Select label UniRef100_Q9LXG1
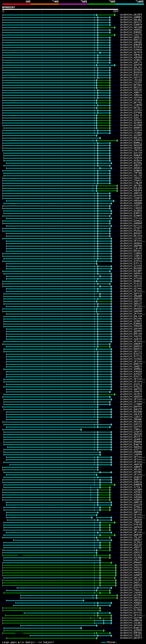146x644 pixels. (131, 67)
